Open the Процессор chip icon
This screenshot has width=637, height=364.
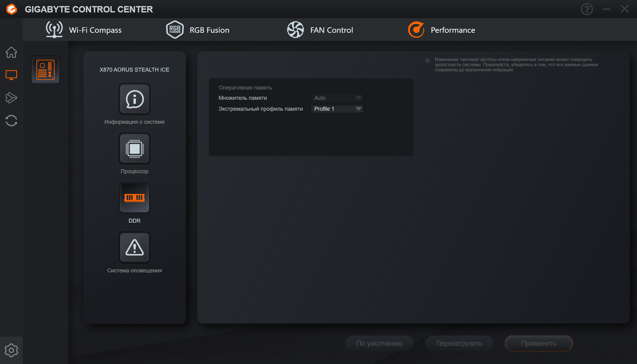[x=134, y=149]
